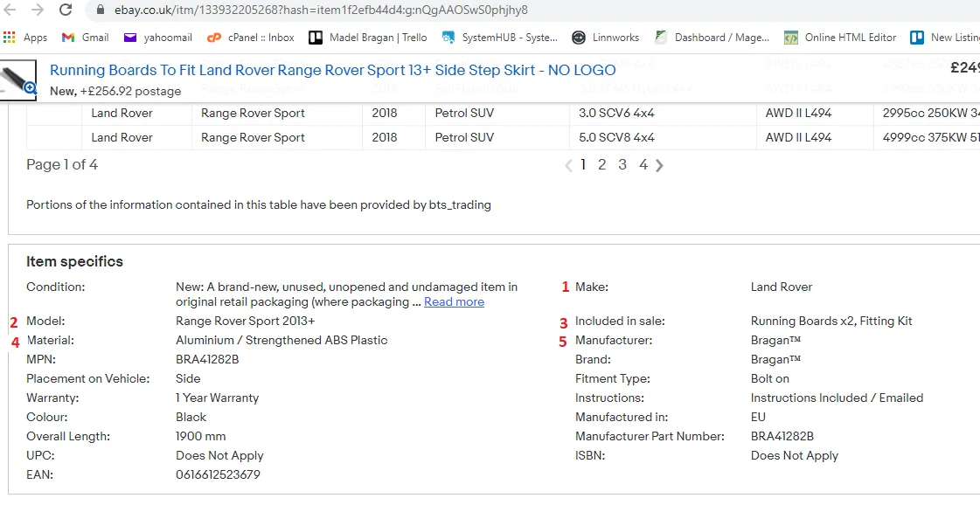Go to next compatibility page arrow
Image resolution: width=980 pixels, height=505 pixels.
[659, 166]
